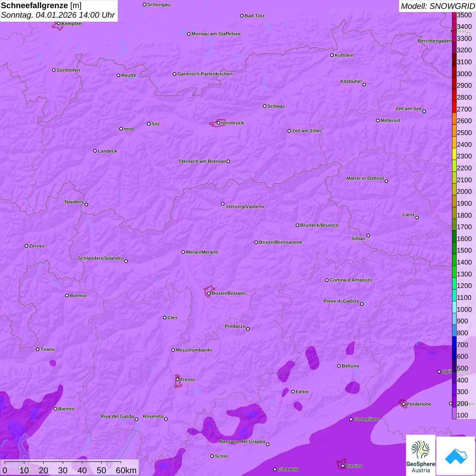Screen dimensions: 476x476
Task: Click the Kitzbühel label
Action: [x=351, y=81]
